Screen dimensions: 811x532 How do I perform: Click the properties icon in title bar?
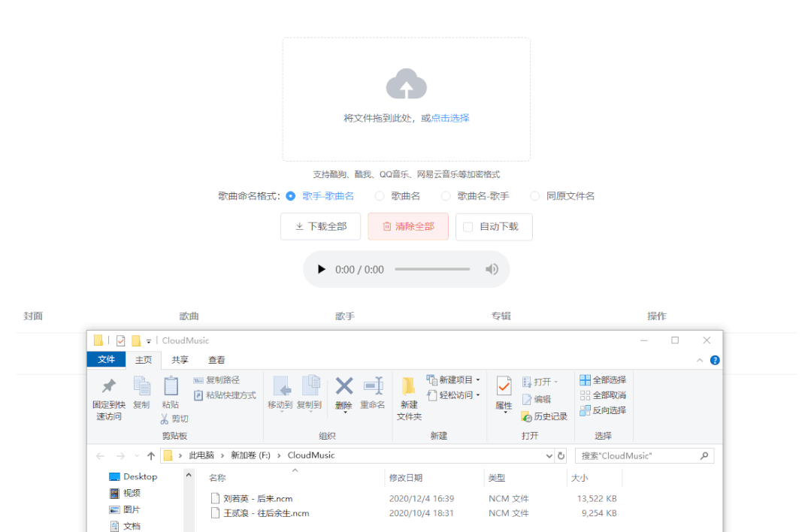[x=121, y=340]
